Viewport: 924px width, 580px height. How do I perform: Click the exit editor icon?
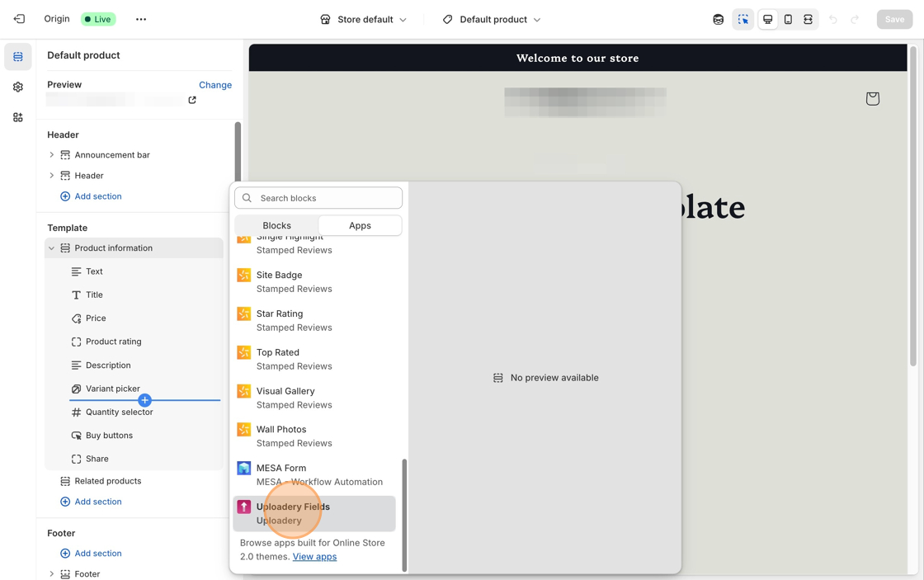[19, 19]
